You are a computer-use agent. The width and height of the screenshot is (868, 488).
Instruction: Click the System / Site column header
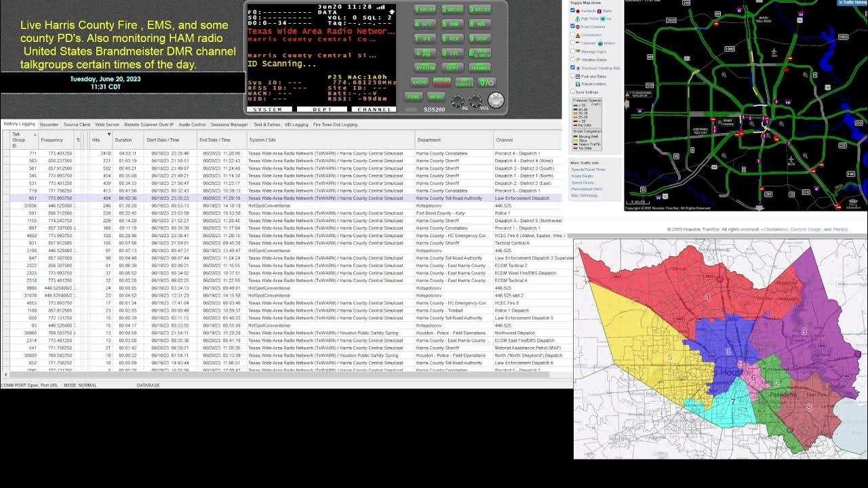pyautogui.click(x=330, y=140)
